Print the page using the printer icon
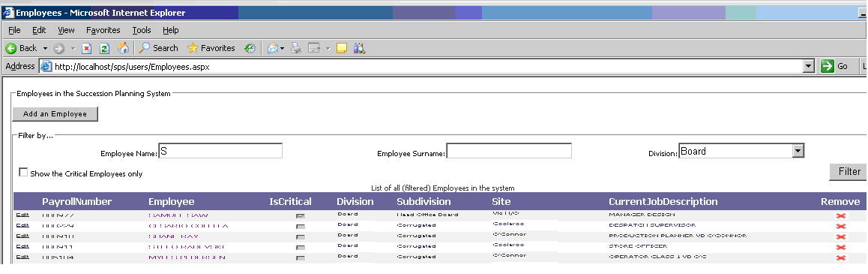The height and width of the screenshot is (274, 868). click(296, 49)
